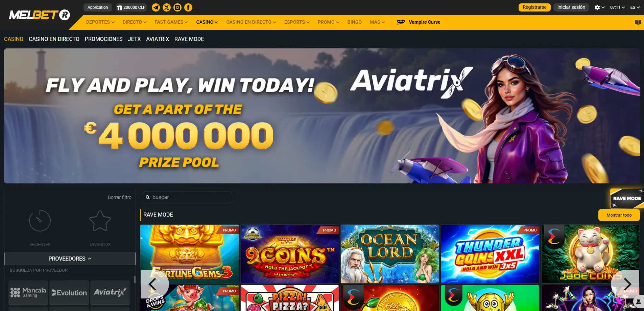Image resolution: width=644 pixels, height=311 pixels.
Task: Click the Mostrar todo button
Action: (619, 215)
